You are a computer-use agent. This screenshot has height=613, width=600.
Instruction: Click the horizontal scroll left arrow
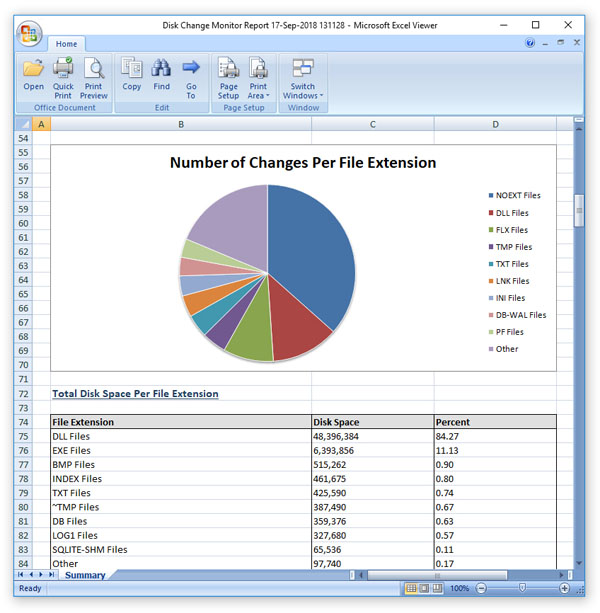(361, 575)
